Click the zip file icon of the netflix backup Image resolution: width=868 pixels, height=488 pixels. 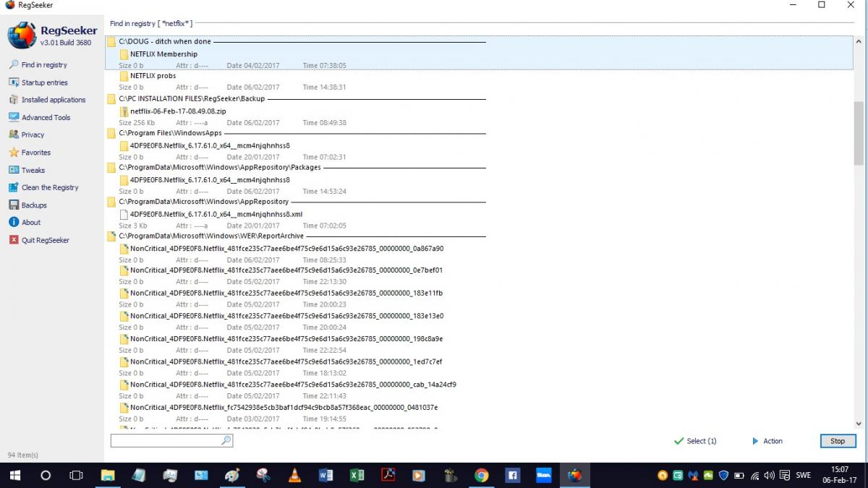pyautogui.click(x=124, y=111)
